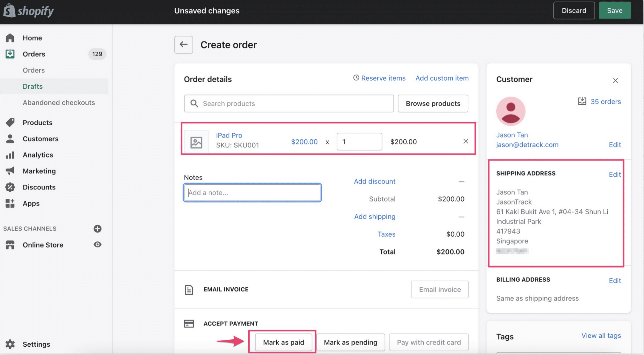This screenshot has height=355, width=644.
Task: Open Settings via the gear icon
Action: [x=10, y=344]
